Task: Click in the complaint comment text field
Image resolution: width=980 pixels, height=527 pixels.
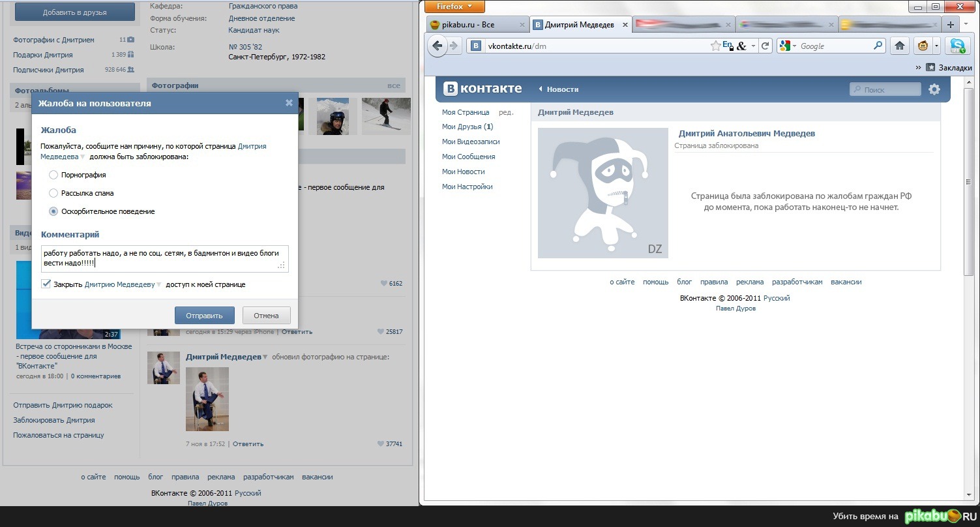Action: 163,258
